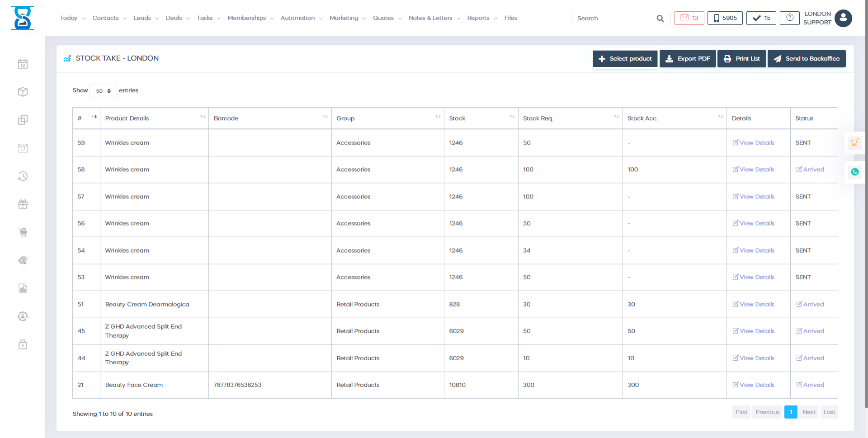Open the yellow cart floating widget
Viewport: 868px width, 438px height.
(x=854, y=143)
